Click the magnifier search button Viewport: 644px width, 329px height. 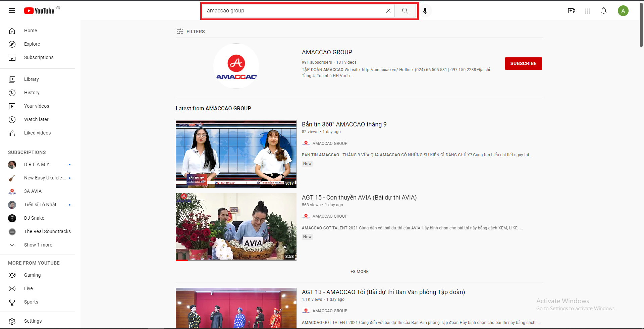click(x=405, y=11)
